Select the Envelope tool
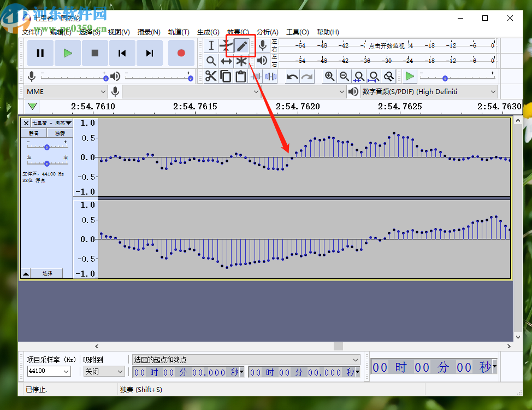Viewport: 532px width, 410px height. (226, 46)
